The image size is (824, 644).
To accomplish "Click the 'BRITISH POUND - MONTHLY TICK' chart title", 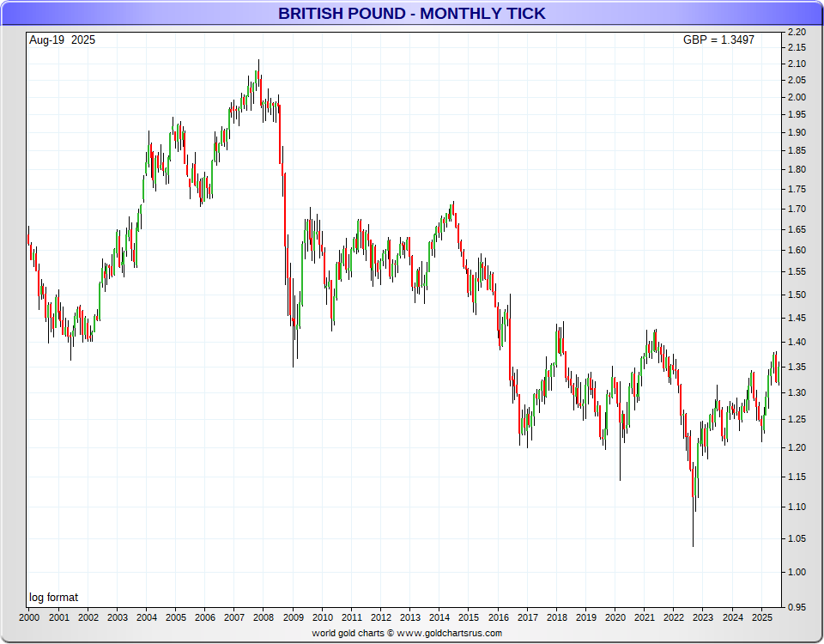I will pos(411,13).
